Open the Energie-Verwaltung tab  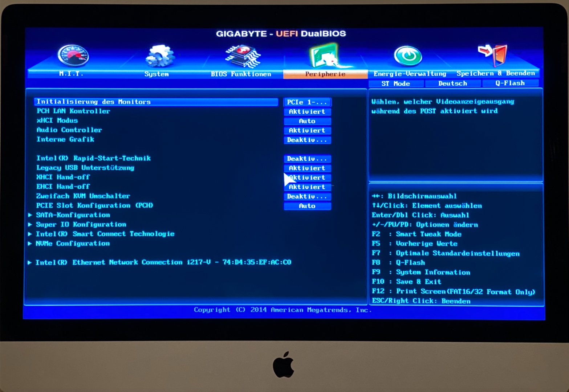[410, 74]
